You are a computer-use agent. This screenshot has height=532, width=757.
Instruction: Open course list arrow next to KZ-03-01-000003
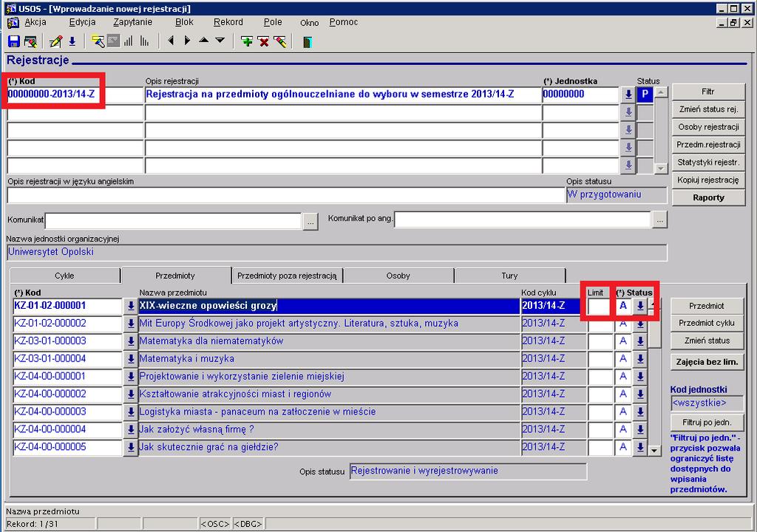tap(130, 341)
